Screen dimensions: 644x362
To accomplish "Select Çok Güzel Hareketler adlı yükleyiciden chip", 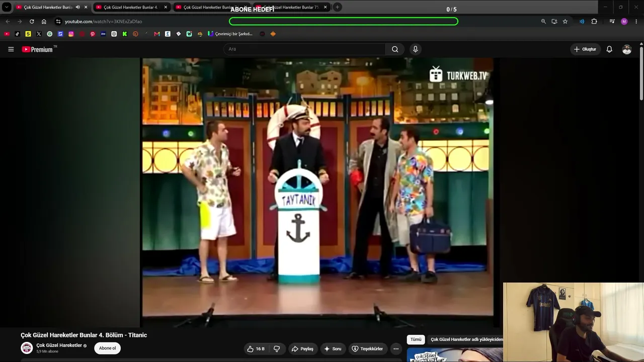I will pos(466,340).
